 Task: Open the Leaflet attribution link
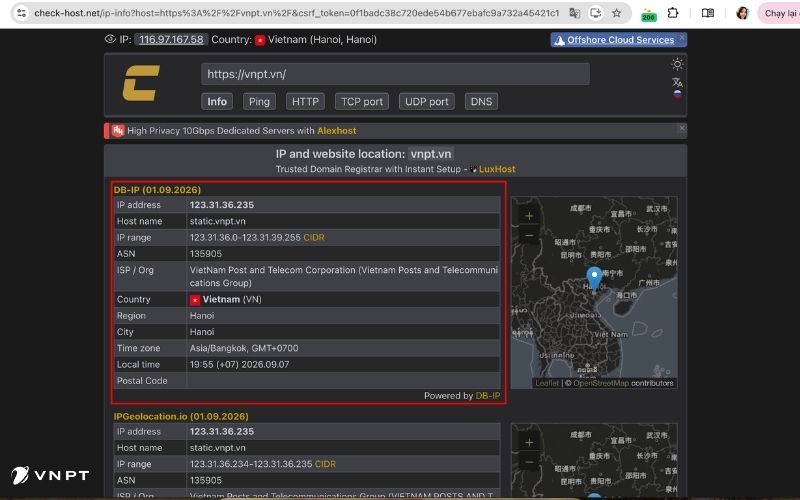point(547,383)
